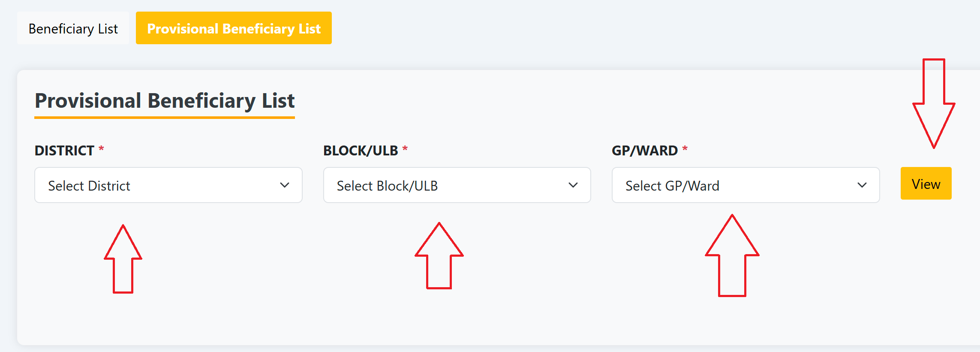Click the chevron in the District field
Screen dimensions: 980x352
[x=285, y=185]
